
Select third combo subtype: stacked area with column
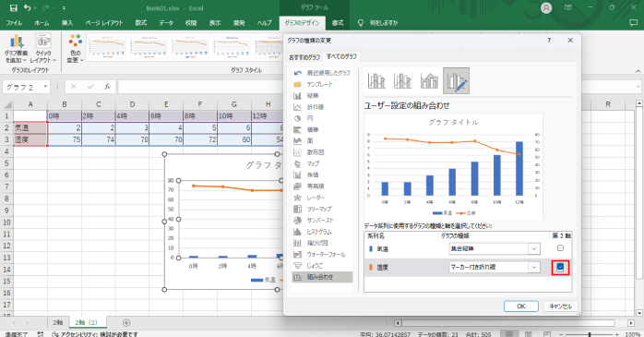429,80
